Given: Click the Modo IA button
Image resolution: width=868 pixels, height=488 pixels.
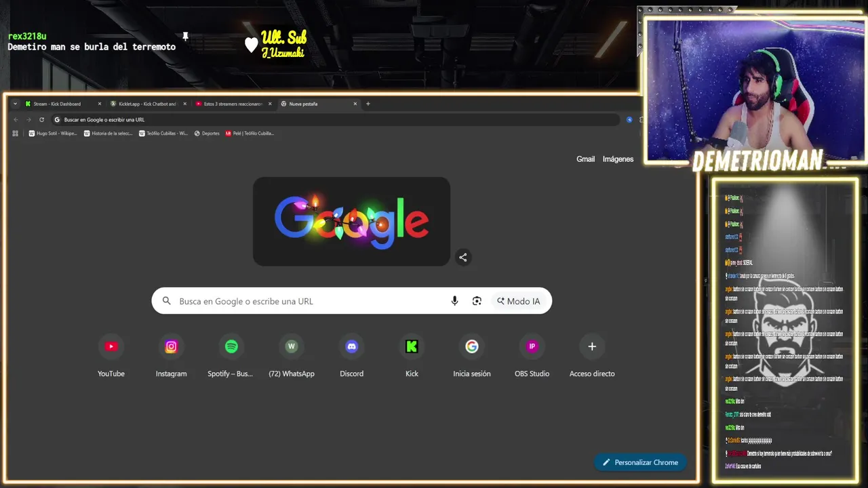Looking at the screenshot, I should [x=519, y=301].
